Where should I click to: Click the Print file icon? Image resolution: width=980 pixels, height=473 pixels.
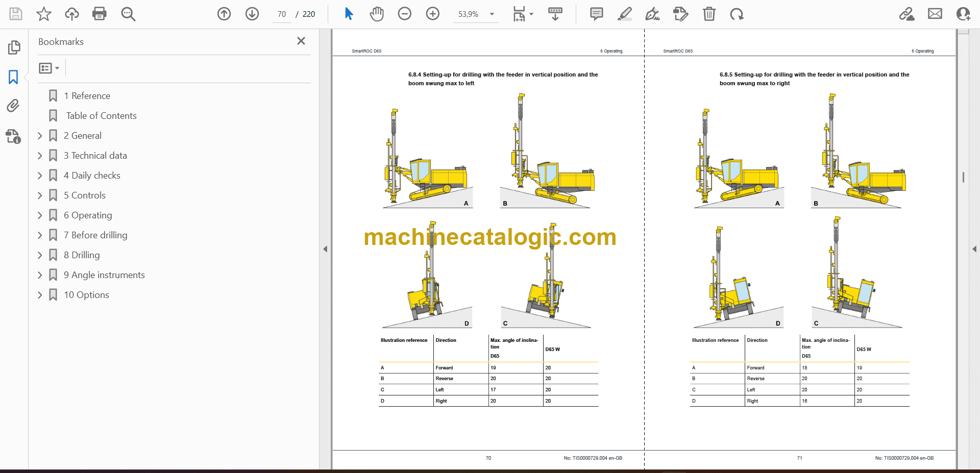click(99, 14)
